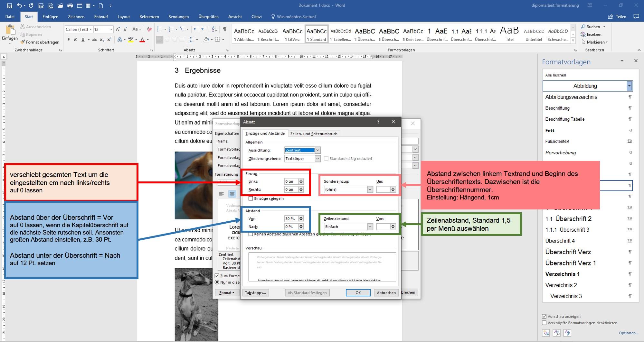The width and height of the screenshot is (644, 342).
Task: Click the 'Tabstopps...' button
Action: [256, 293]
